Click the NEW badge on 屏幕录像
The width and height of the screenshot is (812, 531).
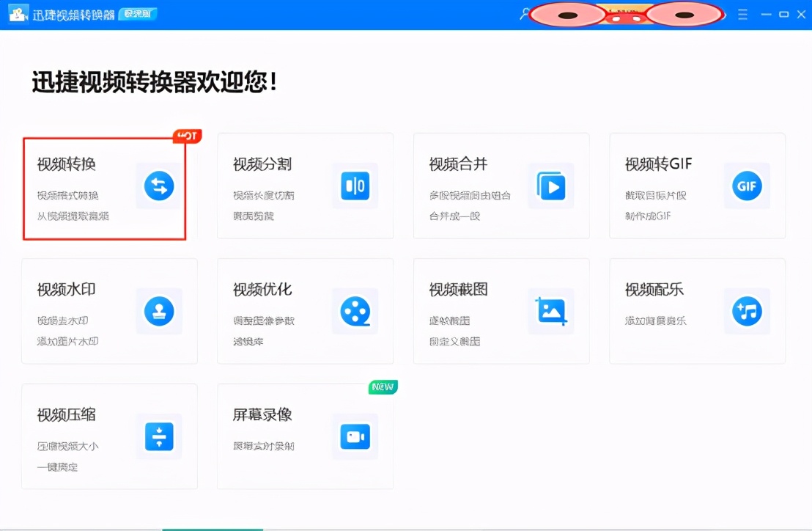(x=383, y=387)
